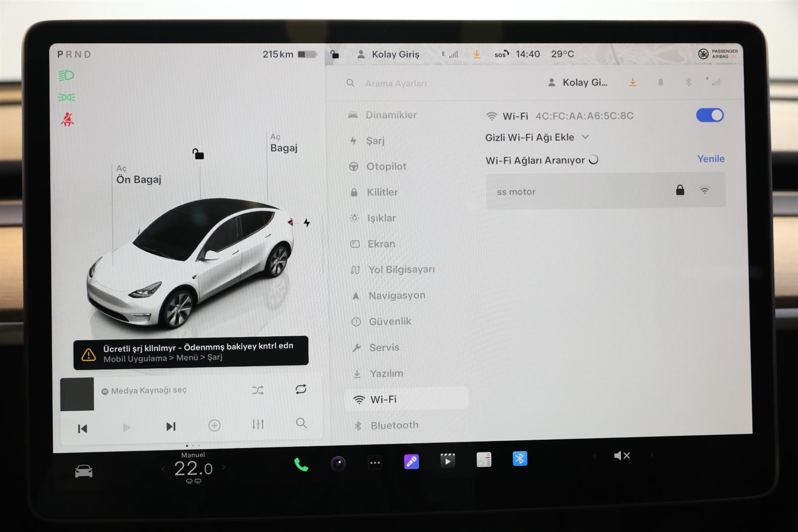Skip to the previous track
This screenshot has height=532, width=798.
pos(83,429)
